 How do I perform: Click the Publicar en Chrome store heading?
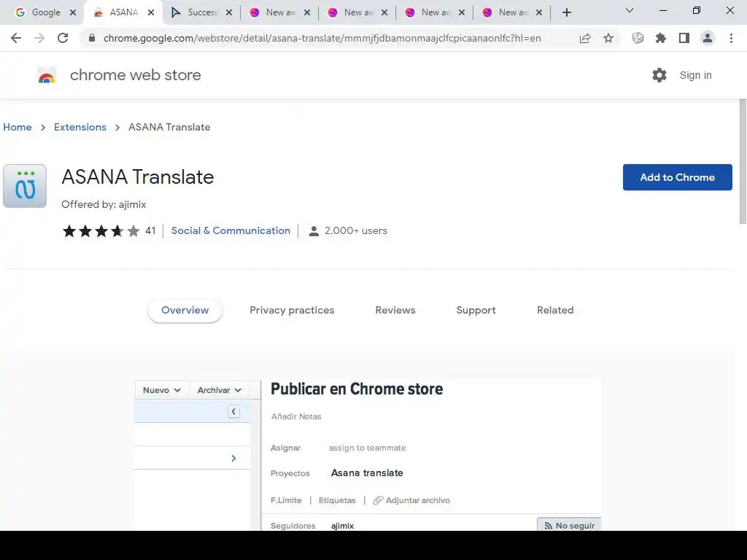pyautogui.click(x=357, y=389)
